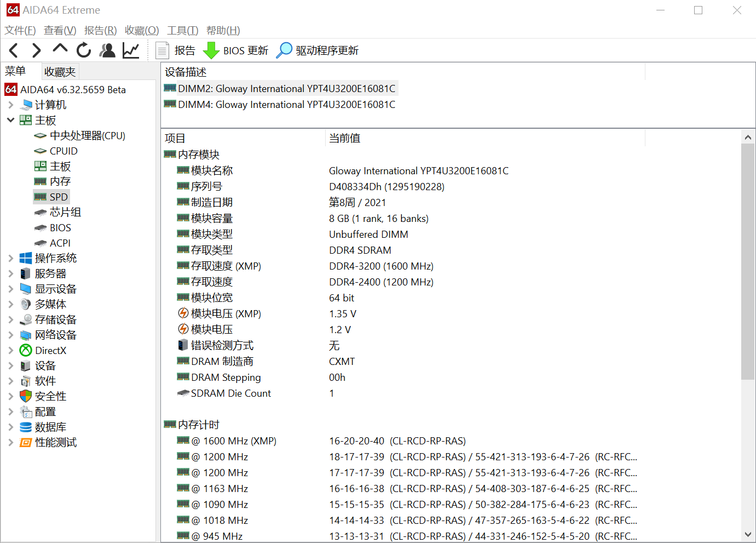Click the scrollbar down arrow
756x543 pixels.
[748, 534]
